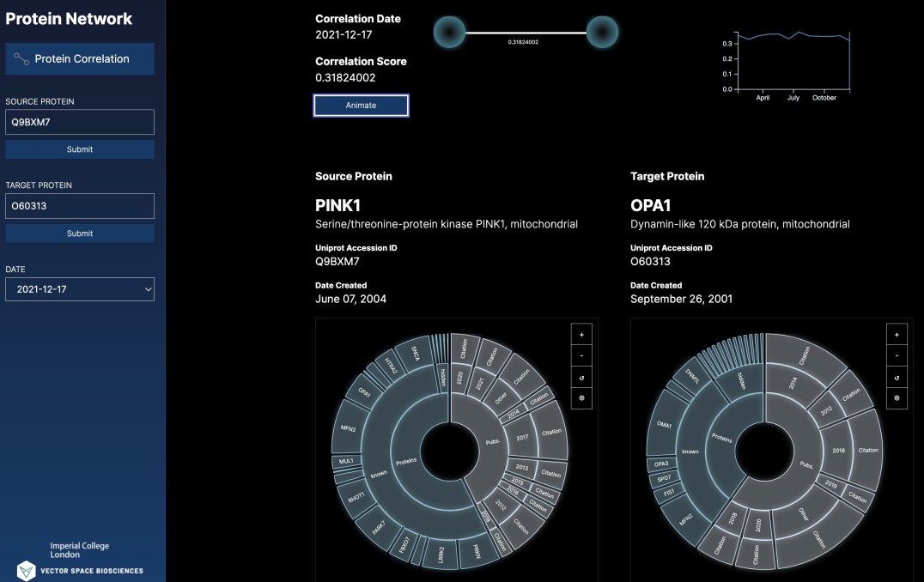Zoom out on the PINK1 sunburst chart
This screenshot has height=582, width=924.
[581, 355]
